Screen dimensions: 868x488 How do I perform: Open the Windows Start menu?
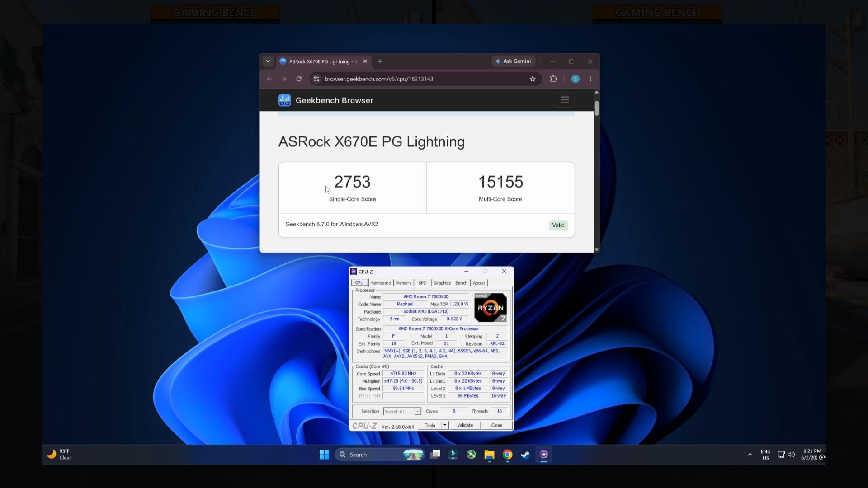coord(324,455)
